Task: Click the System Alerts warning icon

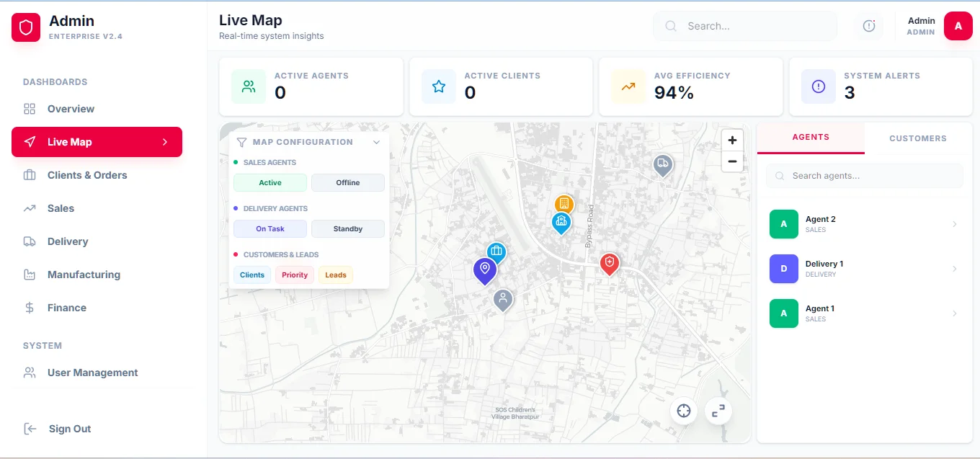Action: 819,86
